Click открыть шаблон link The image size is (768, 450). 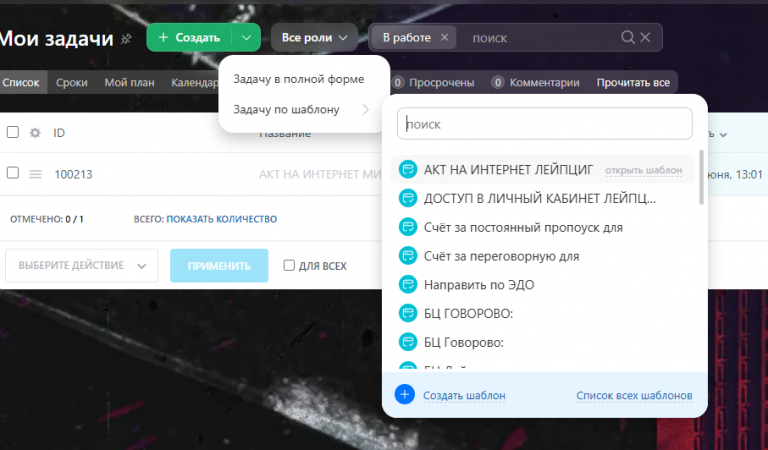(644, 170)
